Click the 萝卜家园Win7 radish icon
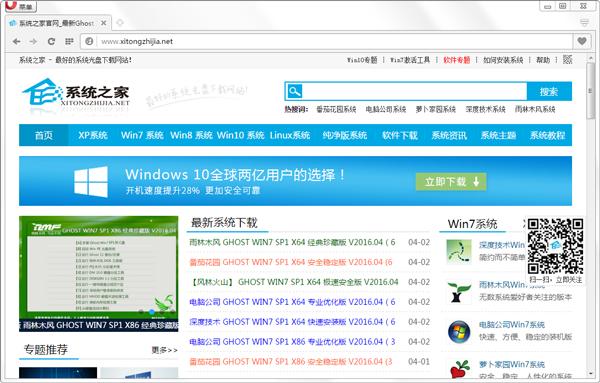The width and height of the screenshot is (600, 383). 458,369
